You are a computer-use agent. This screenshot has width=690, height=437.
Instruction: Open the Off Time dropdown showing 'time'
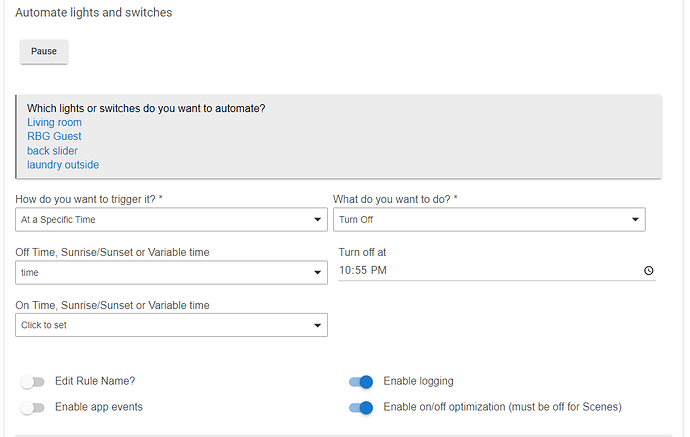click(x=171, y=272)
